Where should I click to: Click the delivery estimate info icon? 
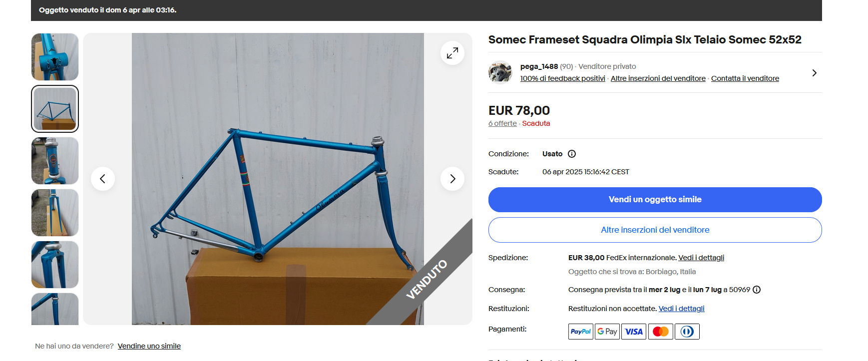point(757,290)
